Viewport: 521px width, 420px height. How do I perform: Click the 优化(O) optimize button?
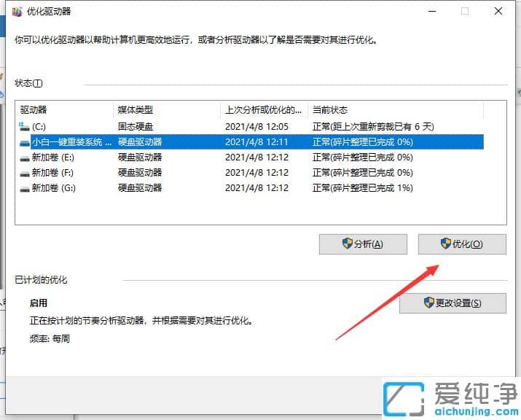(x=462, y=244)
